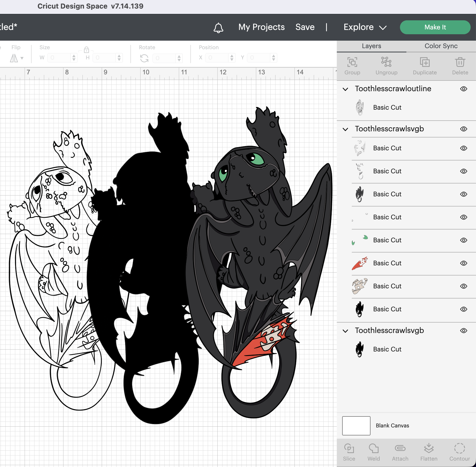
Task: Click the notifications bell
Action: tap(218, 27)
